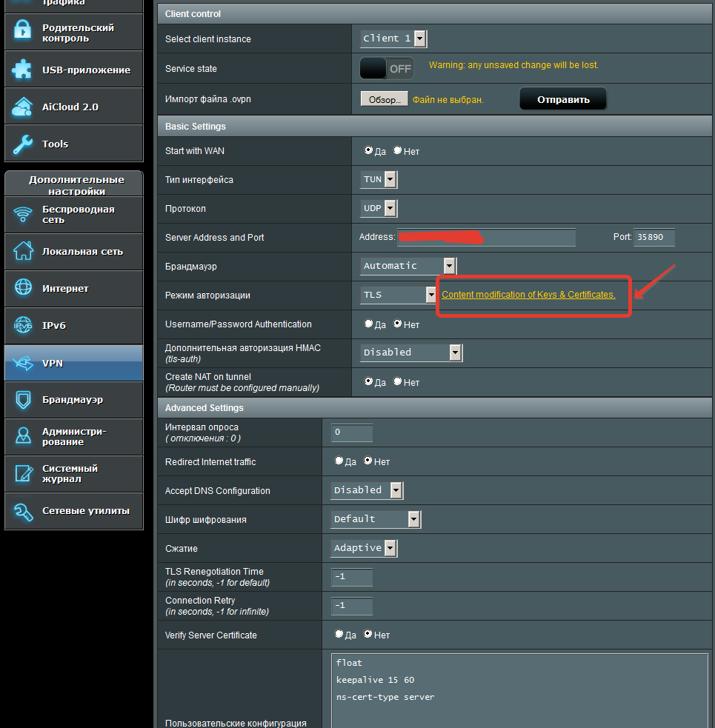Open the Брандмауэр sidebar menu item
This screenshot has height=728, width=715.
[x=73, y=400]
